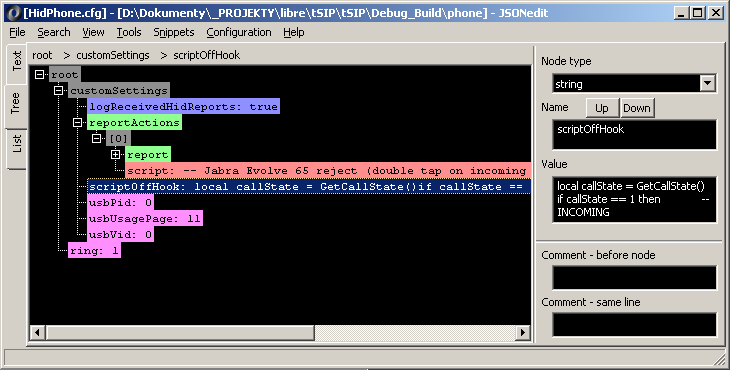Move node Up
This screenshot has width=730, height=370.
point(602,108)
